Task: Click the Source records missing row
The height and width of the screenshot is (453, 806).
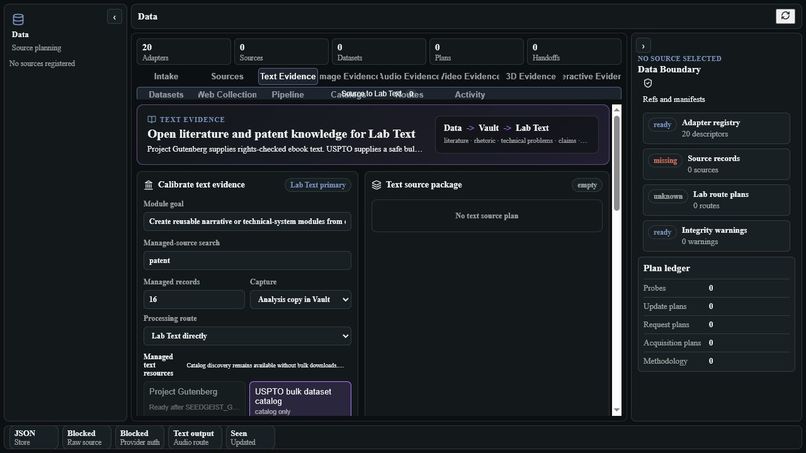Action: click(716, 164)
